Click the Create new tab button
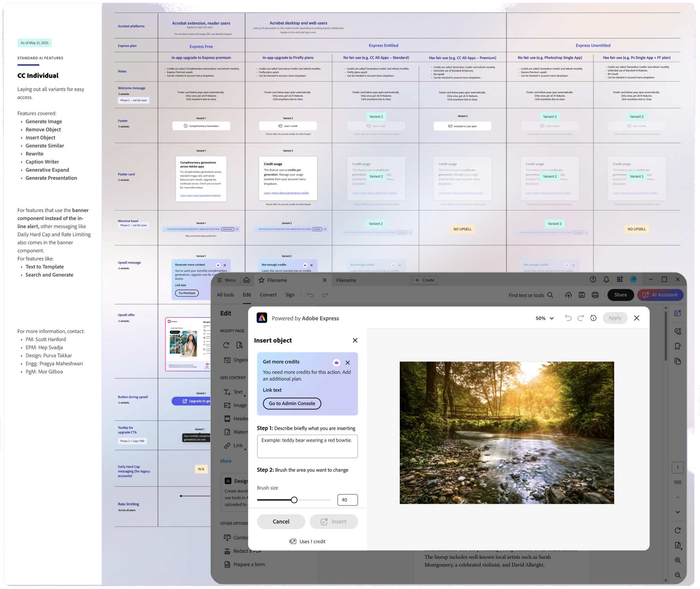The image size is (700, 589). pyautogui.click(x=425, y=280)
